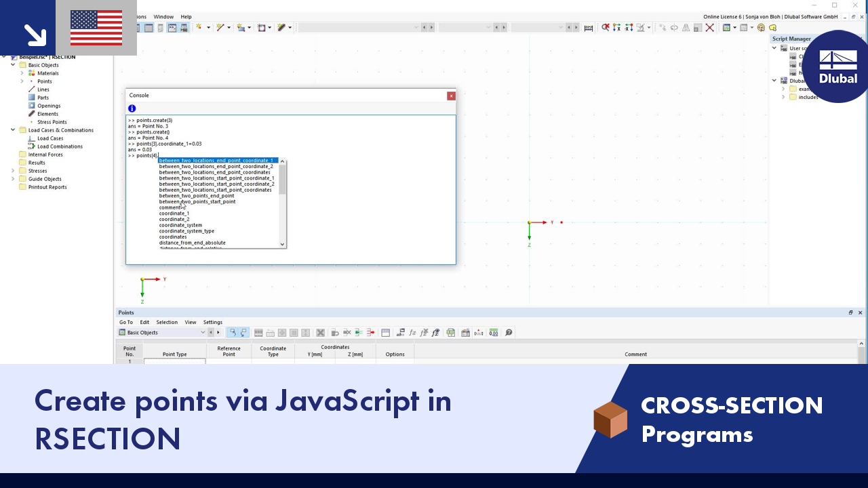This screenshot has height=488, width=868.
Task: Expand the Materials item in the navigator tree
Action: coord(21,73)
